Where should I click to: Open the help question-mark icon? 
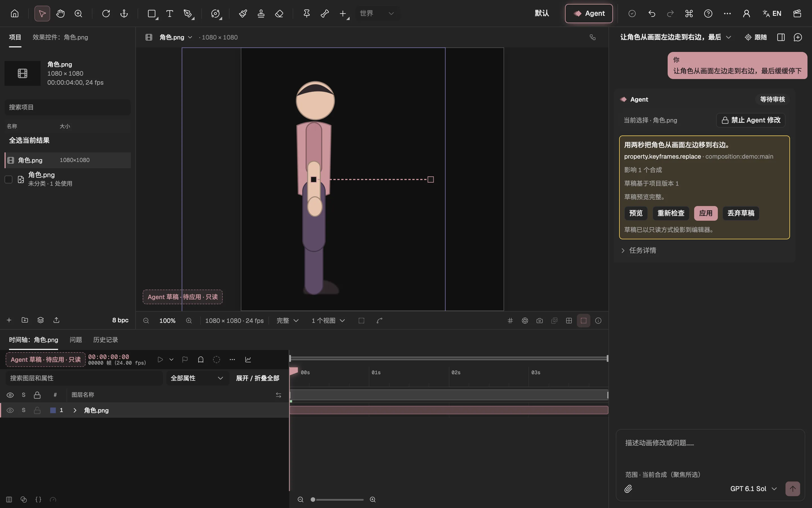coord(708,14)
